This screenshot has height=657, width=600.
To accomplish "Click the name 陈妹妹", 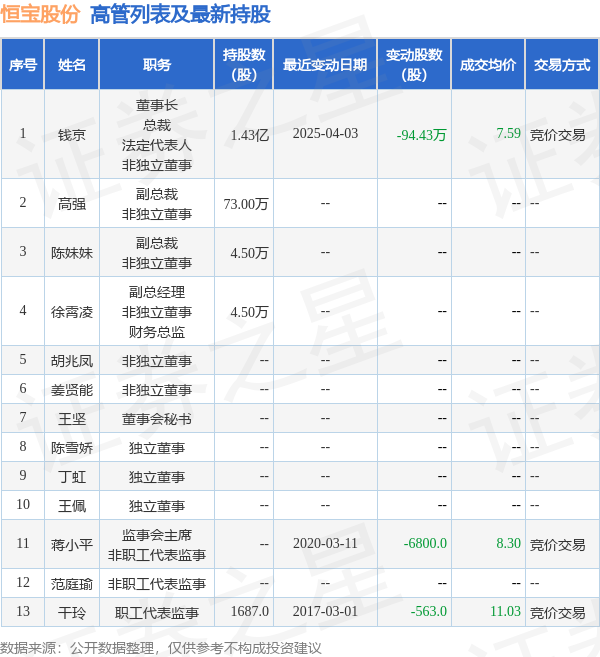I will (72, 253).
